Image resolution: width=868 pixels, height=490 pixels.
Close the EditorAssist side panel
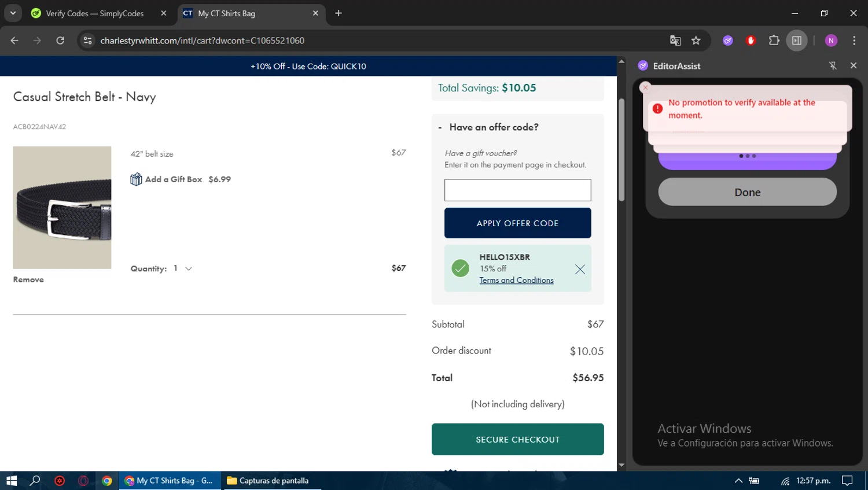tap(854, 65)
